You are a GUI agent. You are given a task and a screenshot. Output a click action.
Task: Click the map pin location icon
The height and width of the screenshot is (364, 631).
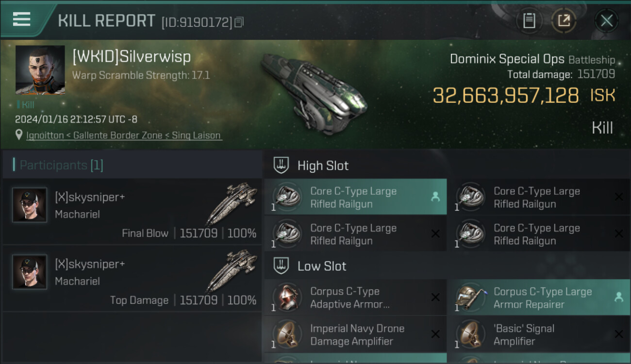(18, 135)
